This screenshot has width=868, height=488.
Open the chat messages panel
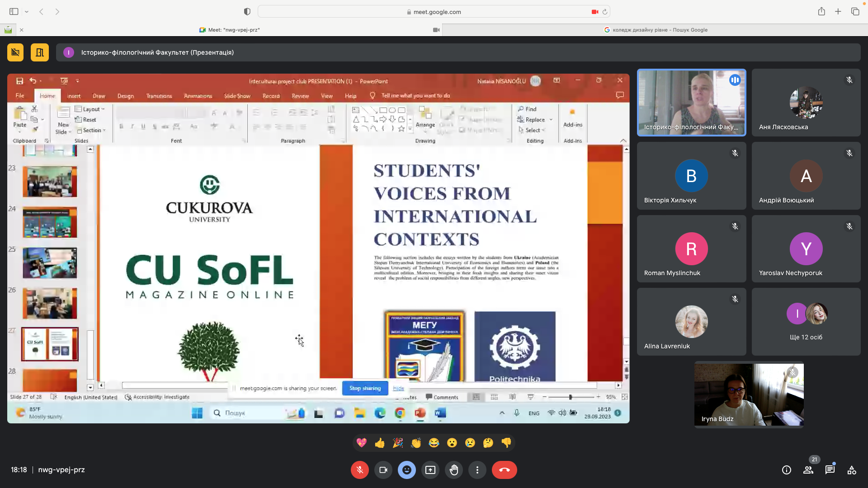pos(830,470)
